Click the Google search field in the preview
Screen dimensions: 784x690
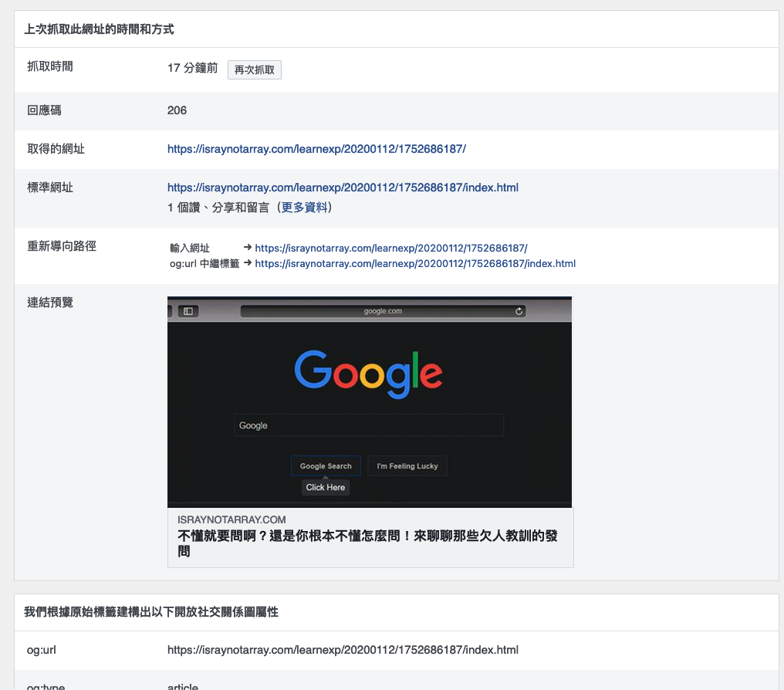click(368, 425)
